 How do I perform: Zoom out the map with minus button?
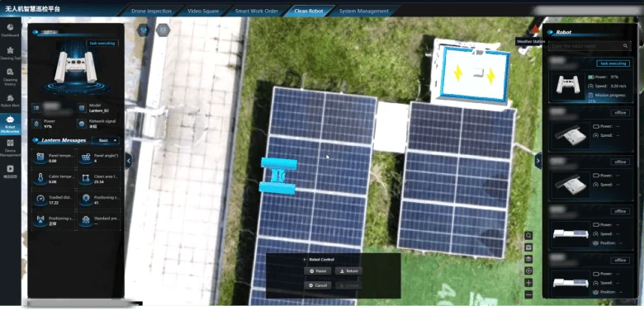click(528, 294)
